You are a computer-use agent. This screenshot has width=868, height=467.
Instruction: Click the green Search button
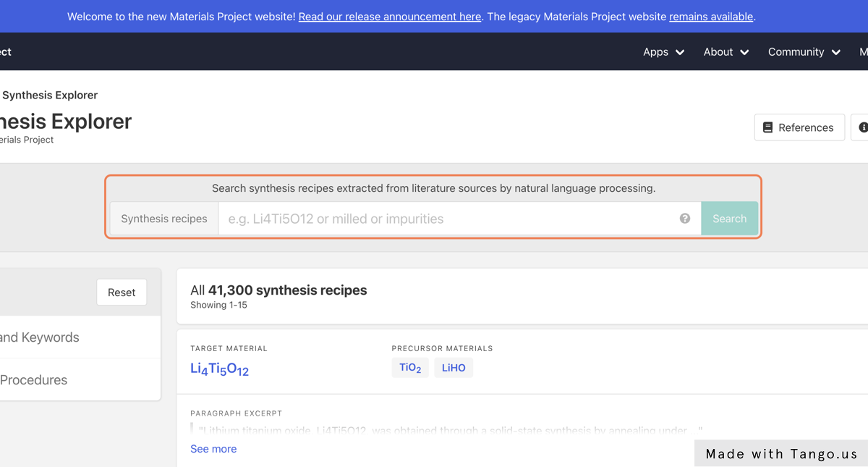(729, 219)
